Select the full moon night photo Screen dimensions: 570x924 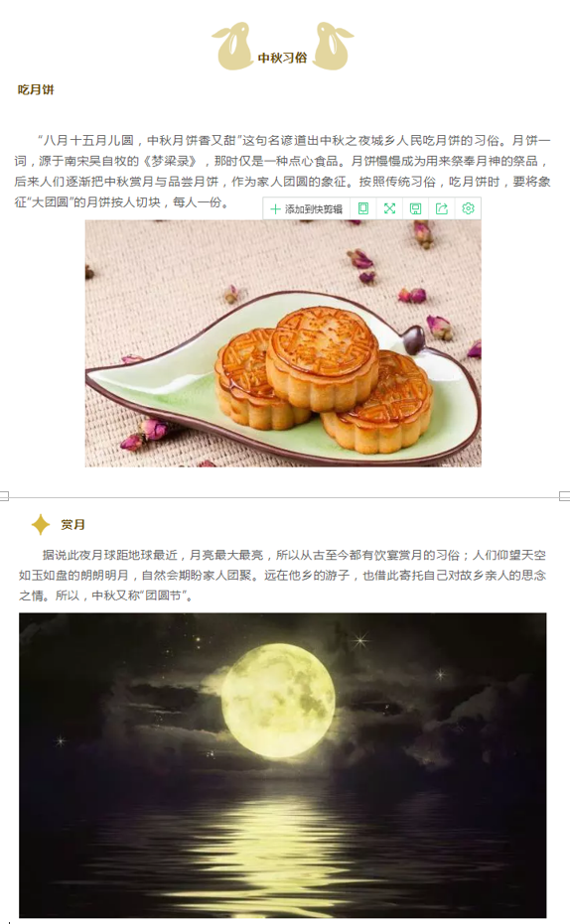click(x=282, y=765)
